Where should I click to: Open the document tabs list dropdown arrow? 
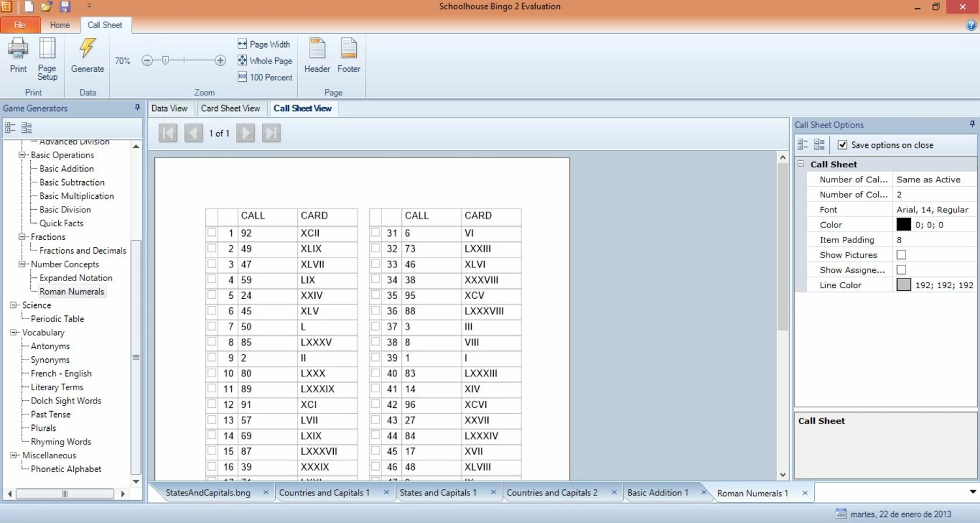[x=973, y=492]
